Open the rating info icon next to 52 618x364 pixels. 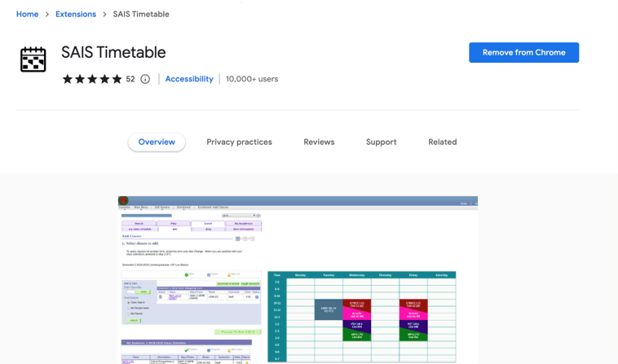point(145,79)
